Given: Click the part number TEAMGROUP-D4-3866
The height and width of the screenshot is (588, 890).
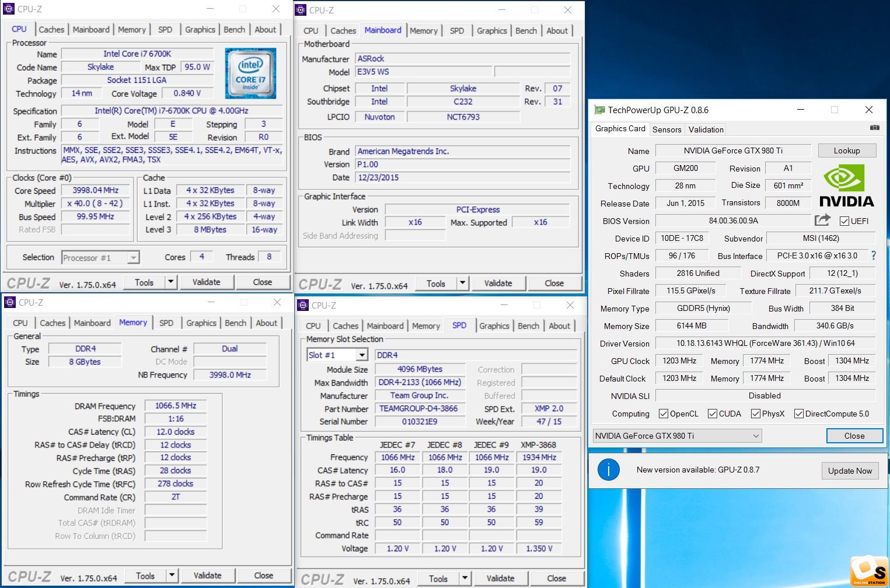Looking at the screenshot, I should click(419, 408).
